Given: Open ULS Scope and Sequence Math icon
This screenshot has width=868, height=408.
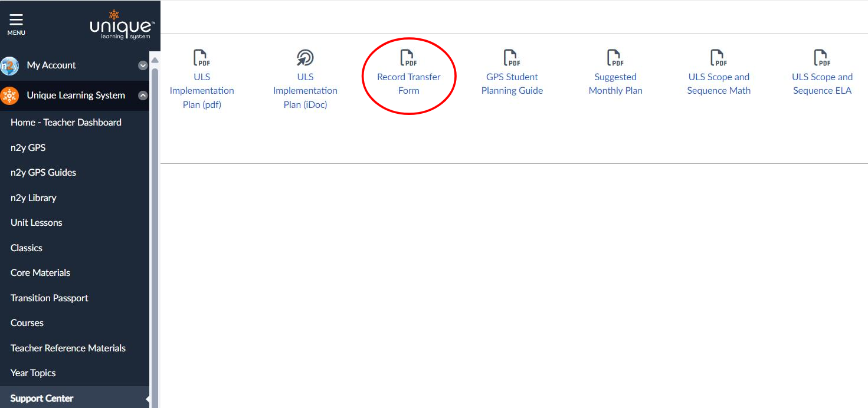Looking at the screenshot, I should tap(719, 58).
